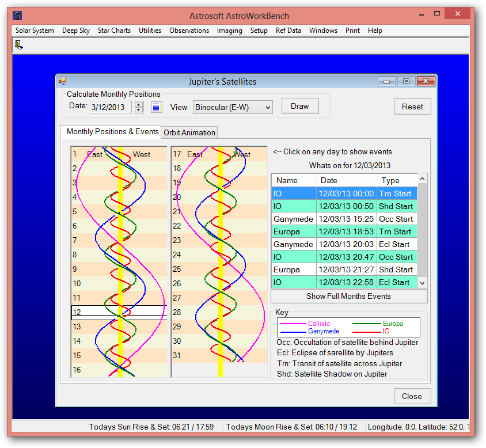Maximize the Jupiter's Satellites window

406,81
